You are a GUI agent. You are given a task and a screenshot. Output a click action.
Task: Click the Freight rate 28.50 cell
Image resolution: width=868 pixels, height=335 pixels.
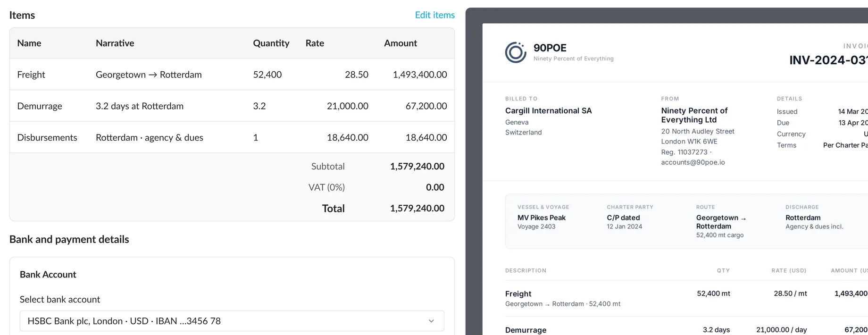tap(357, 75)
